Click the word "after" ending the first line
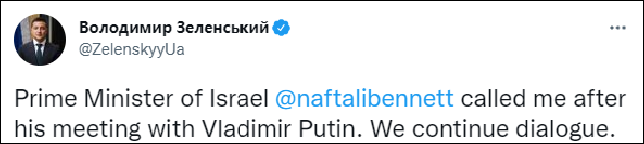 coord(599,98)
